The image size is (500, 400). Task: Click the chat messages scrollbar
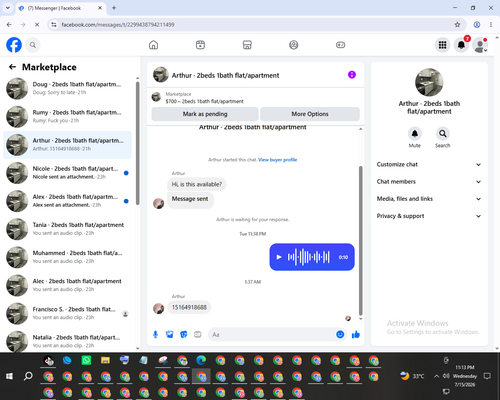[x=360, y=240]
